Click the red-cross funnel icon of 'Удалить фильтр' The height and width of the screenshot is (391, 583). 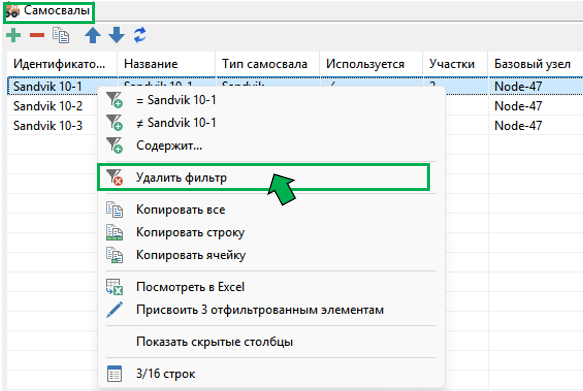click(115, 177)
